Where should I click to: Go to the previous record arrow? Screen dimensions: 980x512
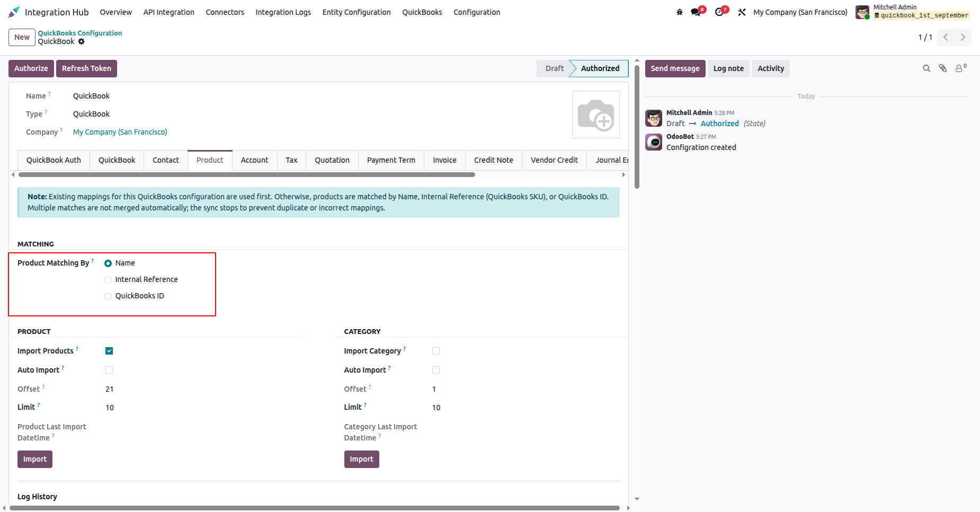click(x=946, y=37)
